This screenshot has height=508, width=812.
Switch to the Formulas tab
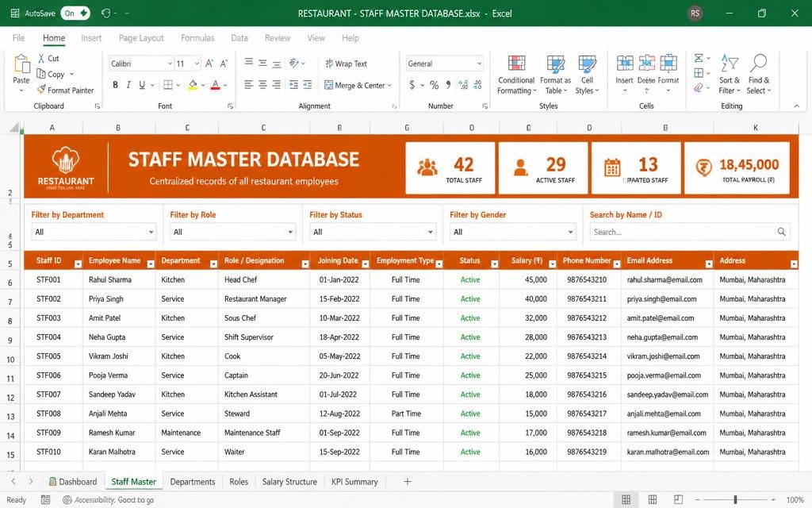(x=197, y=38)
